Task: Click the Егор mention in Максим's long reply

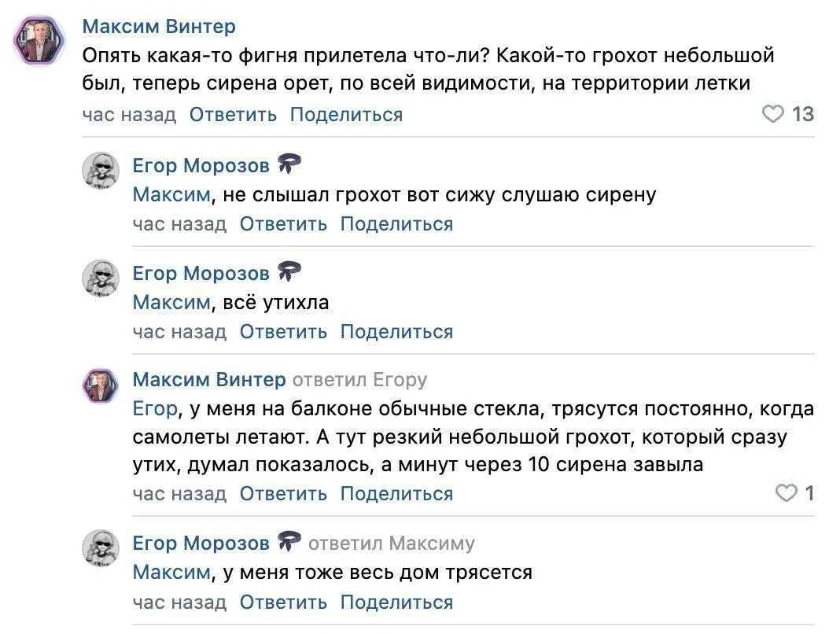Action: click(154, 408)
